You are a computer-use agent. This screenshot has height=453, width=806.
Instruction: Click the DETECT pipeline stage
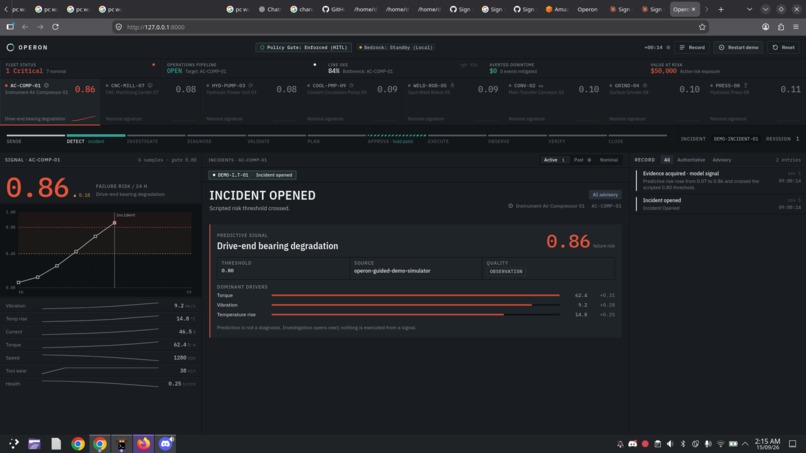click(x=96, y=139)
